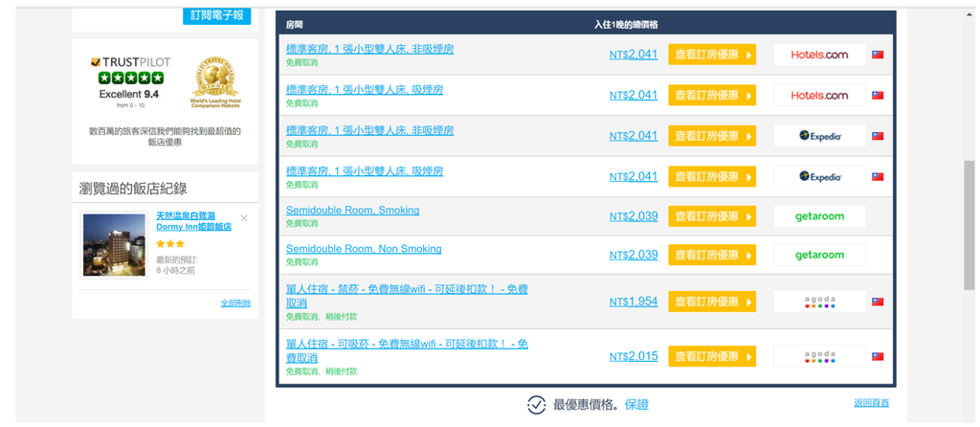Click the three-star rating of Dormy Inn
Image resolution: width=980 pixels, height=427 pixels.
pos(170,244)
